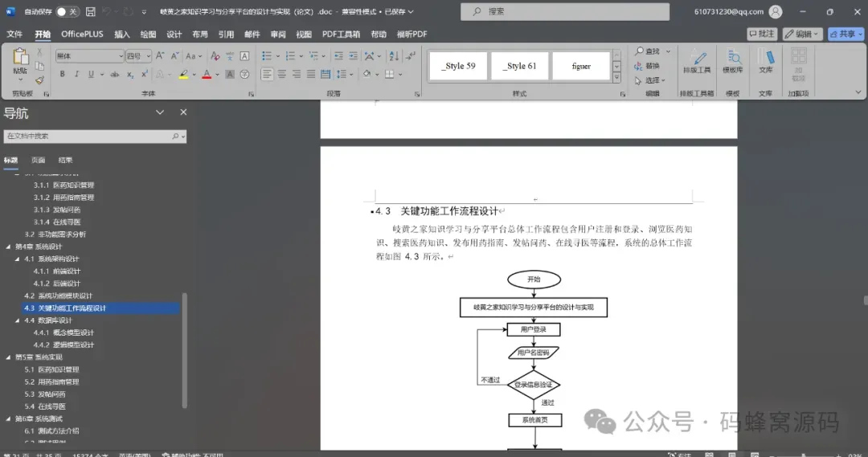Screen dimensions: 868x457
Task: Click the Copy icon in clipboard group
Action: click(x=39, y=67)
